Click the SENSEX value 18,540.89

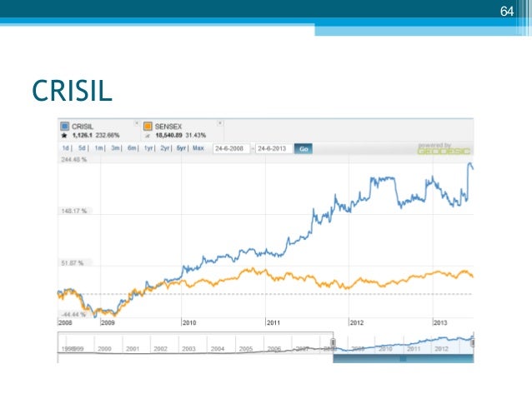coord(168,135)
